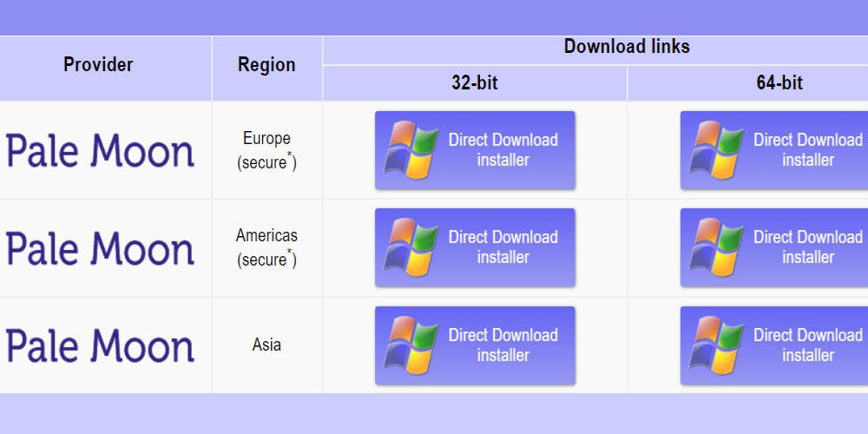Click the Download links header
The height and width of the screenshot is (434, 868).
click(x=627, y=47)
